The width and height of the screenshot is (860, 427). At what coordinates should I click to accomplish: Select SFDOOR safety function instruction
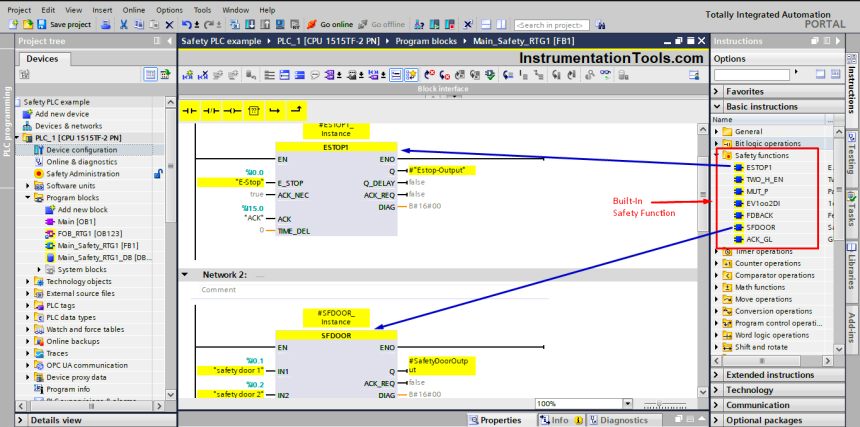click(761, 227)
